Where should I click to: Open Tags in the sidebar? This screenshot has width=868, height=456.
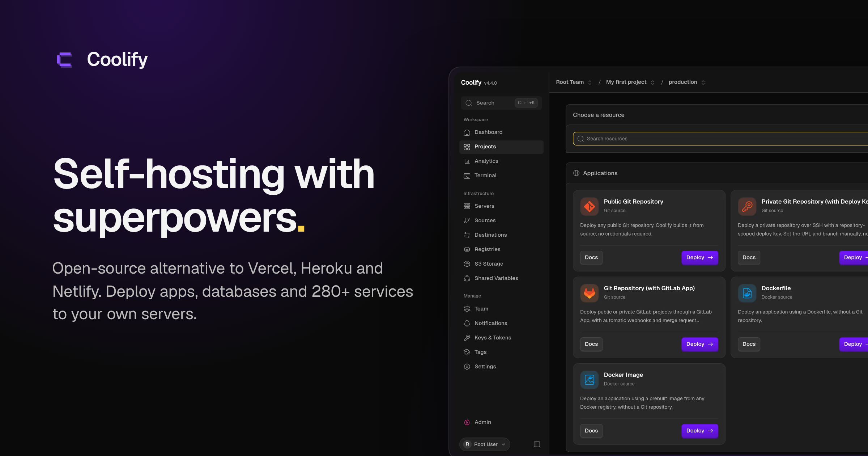[501, 352]
